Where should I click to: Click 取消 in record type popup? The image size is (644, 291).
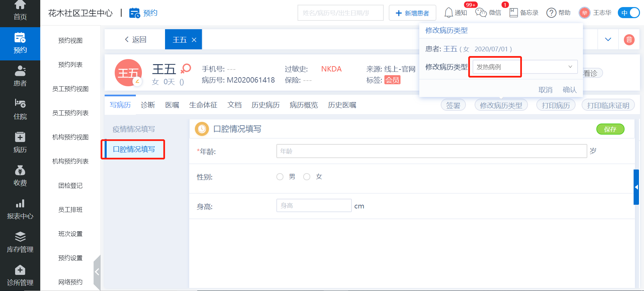[545, 90]
